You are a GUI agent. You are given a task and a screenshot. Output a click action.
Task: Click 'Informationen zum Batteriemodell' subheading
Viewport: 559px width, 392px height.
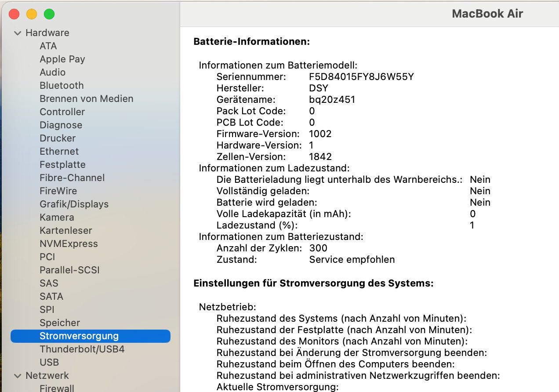(x=278, y=65)
